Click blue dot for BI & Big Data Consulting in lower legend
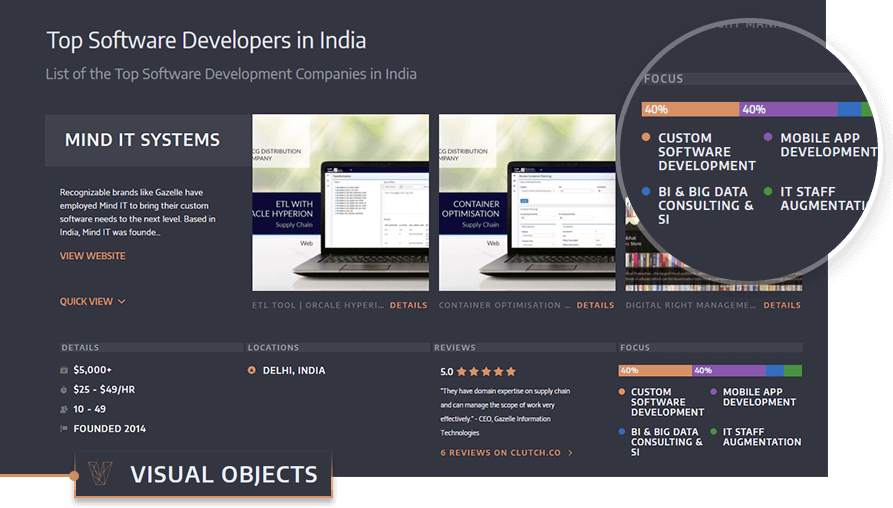893x508 pixels. (x=622, y=432)
